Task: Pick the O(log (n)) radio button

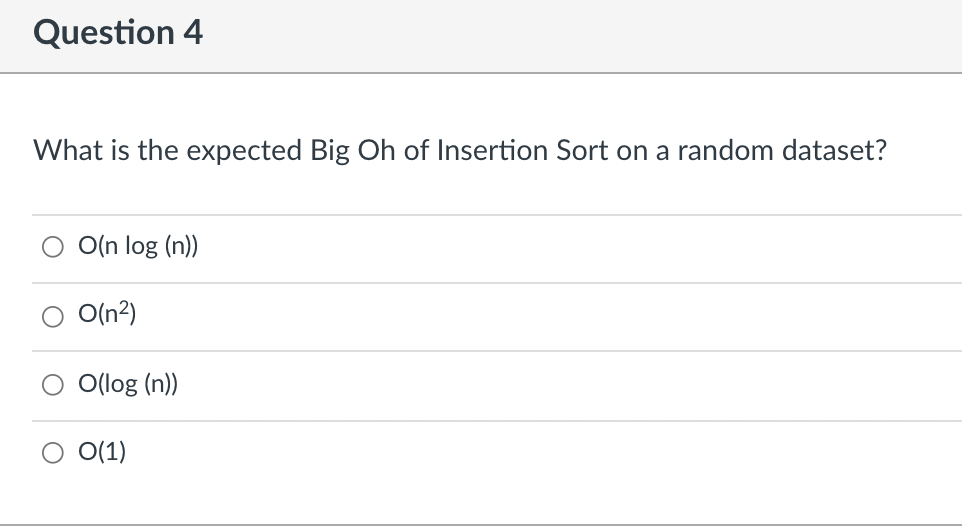Action: [x=52, y=384]
